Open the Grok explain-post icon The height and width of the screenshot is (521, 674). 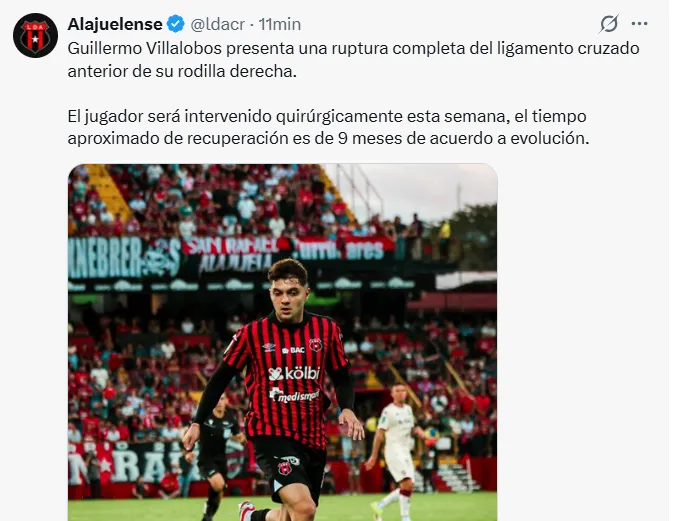[609, 24]
